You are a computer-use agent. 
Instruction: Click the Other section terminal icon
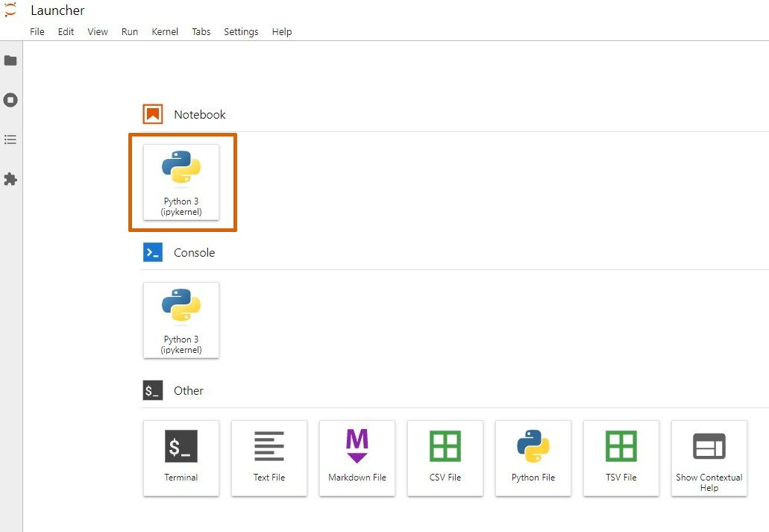pos(152,390)
